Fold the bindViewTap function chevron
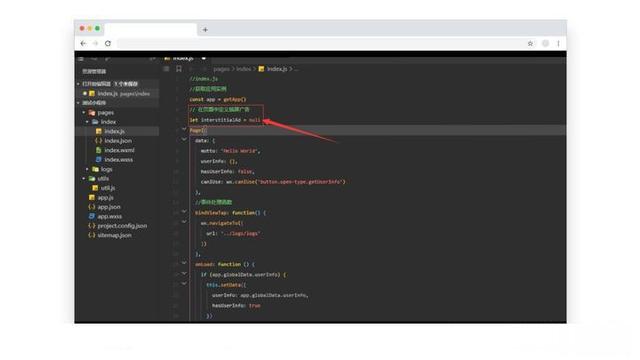Image resolution: width=640 pixels, height=360 pixels. [x=184, y=211]
